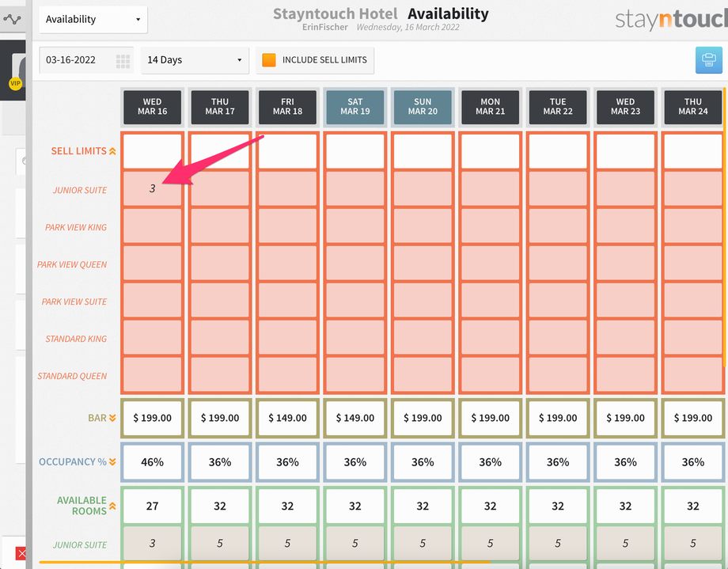Click the graph icon in the left sidebar
728x569 pixels.
click(12, 20)
